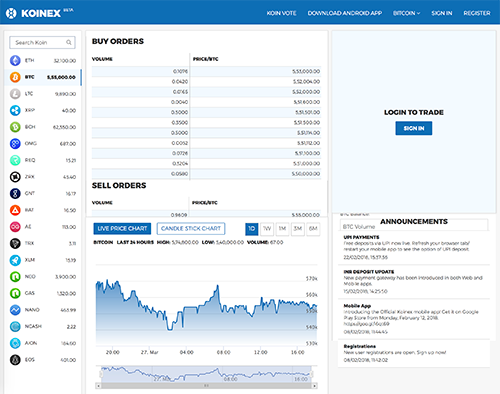Screen dimensions: 500x394
Task: Click the KOINEX brand name
Action: (41, 13)
